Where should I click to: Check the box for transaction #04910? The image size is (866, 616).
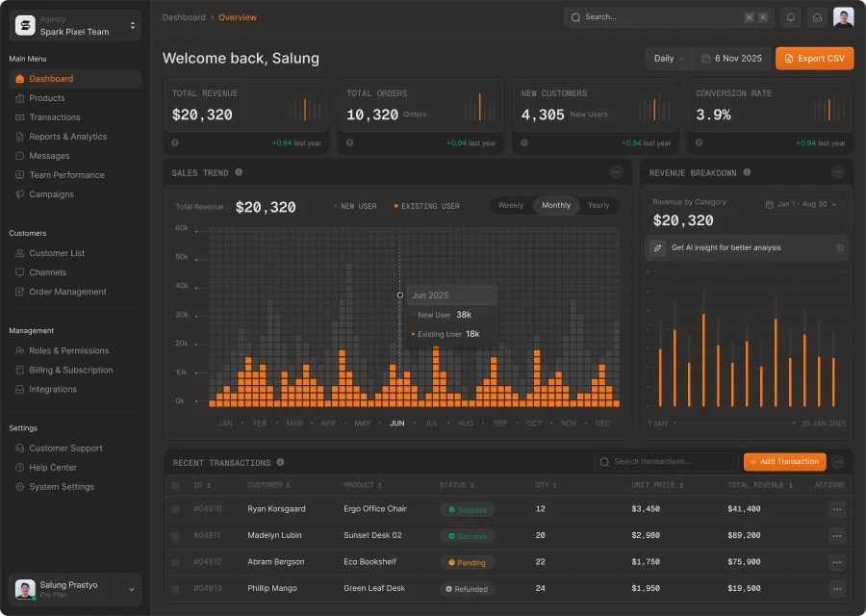coord(176,509)
